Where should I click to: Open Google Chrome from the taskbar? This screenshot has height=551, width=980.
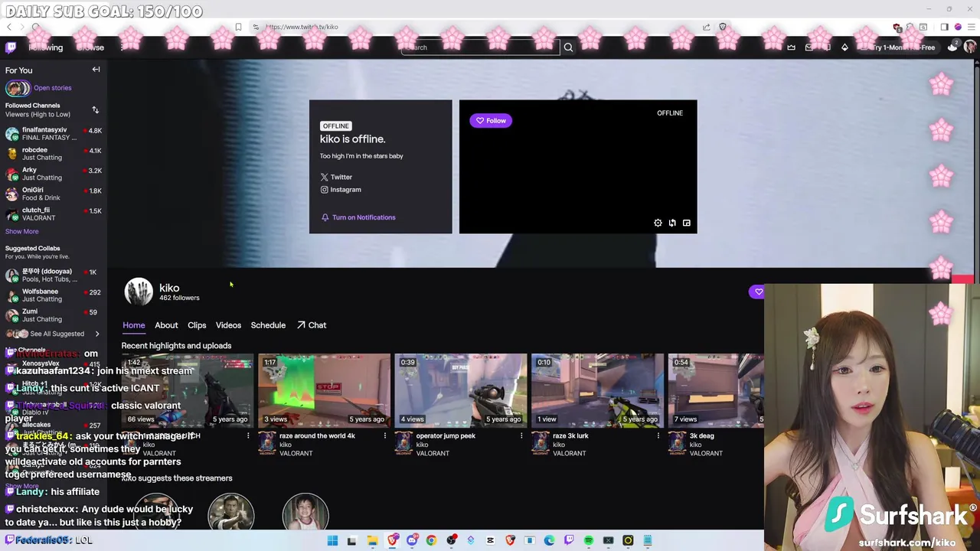(x=431, y=541)
